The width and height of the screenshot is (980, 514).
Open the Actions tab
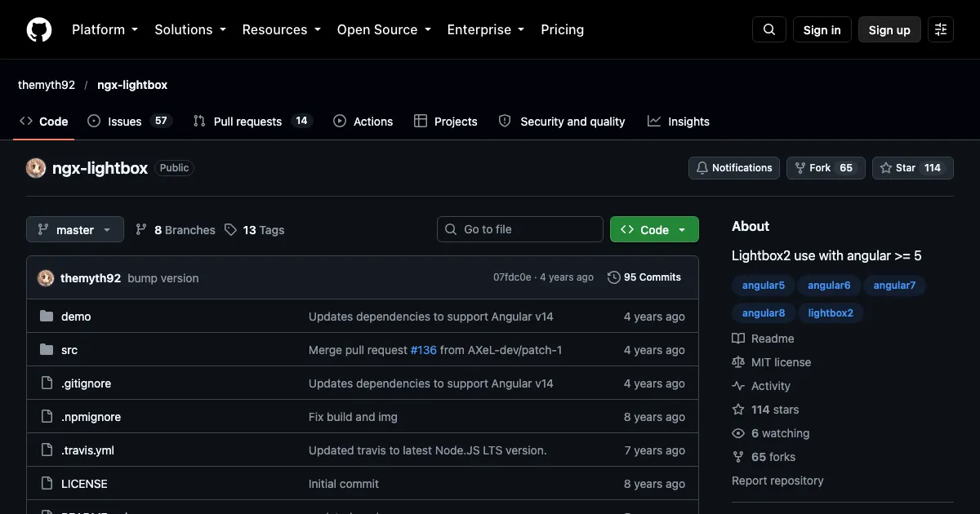click(363, 122)
